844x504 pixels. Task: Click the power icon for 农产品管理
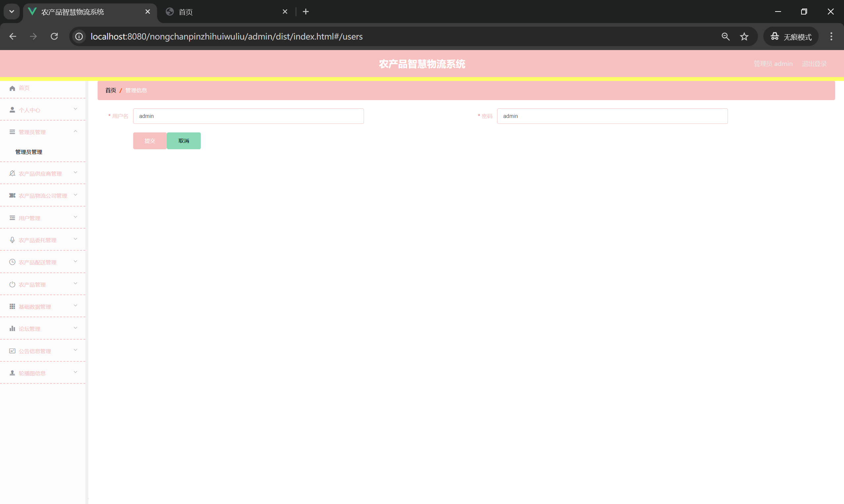click(x=12, y=285)
